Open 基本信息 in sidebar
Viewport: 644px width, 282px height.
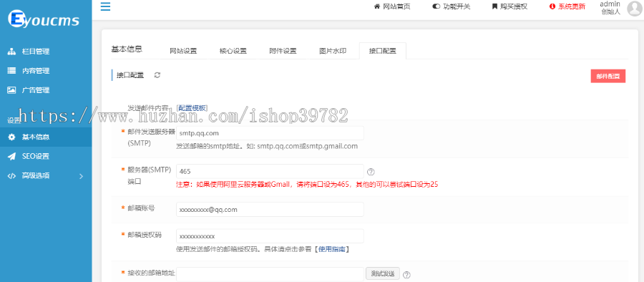46,137
